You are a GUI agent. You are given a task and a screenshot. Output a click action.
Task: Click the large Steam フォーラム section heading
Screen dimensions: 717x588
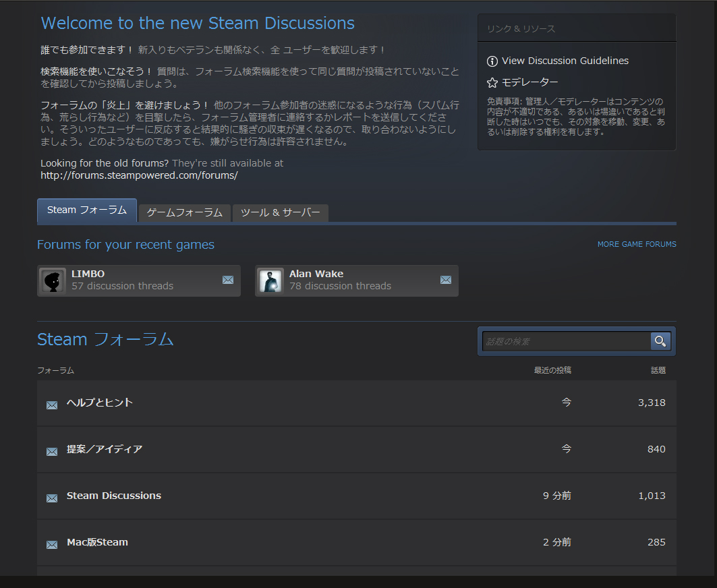coord(105,340)
